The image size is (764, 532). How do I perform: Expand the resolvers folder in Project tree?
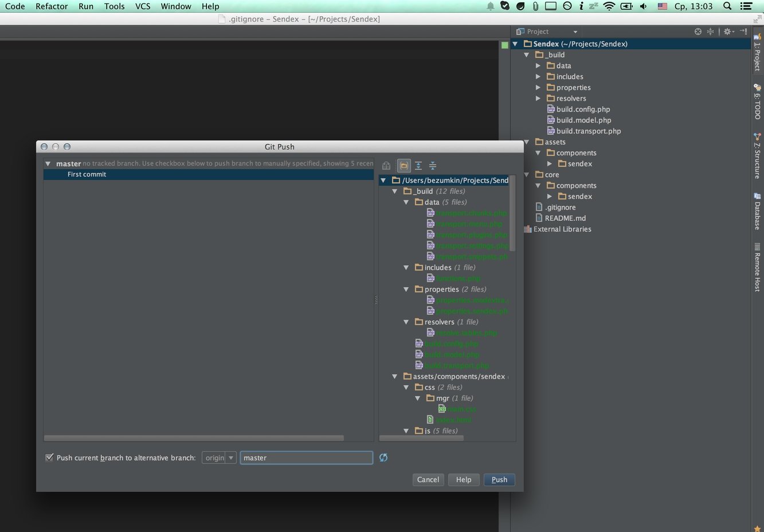538,99
